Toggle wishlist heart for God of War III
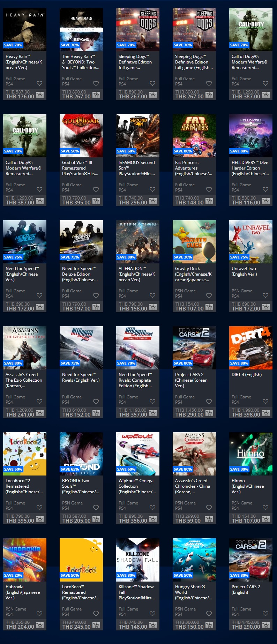This screenshot has width=277, height=644. tap(96, 189)
